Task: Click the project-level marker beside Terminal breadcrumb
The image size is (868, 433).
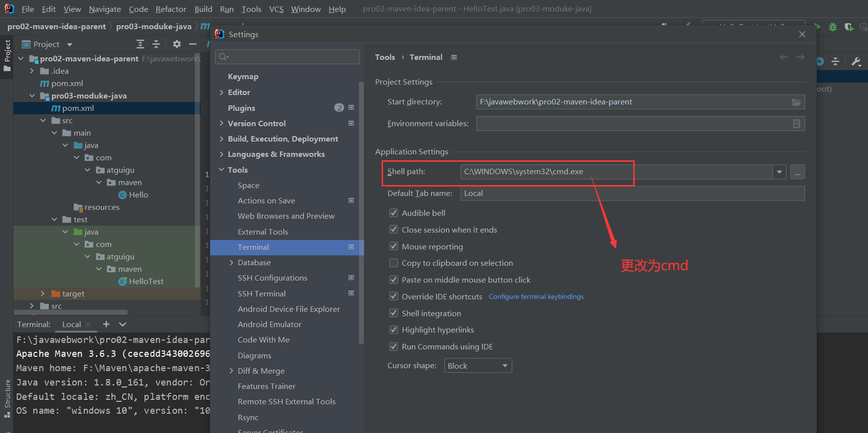Action: point(454,57)
